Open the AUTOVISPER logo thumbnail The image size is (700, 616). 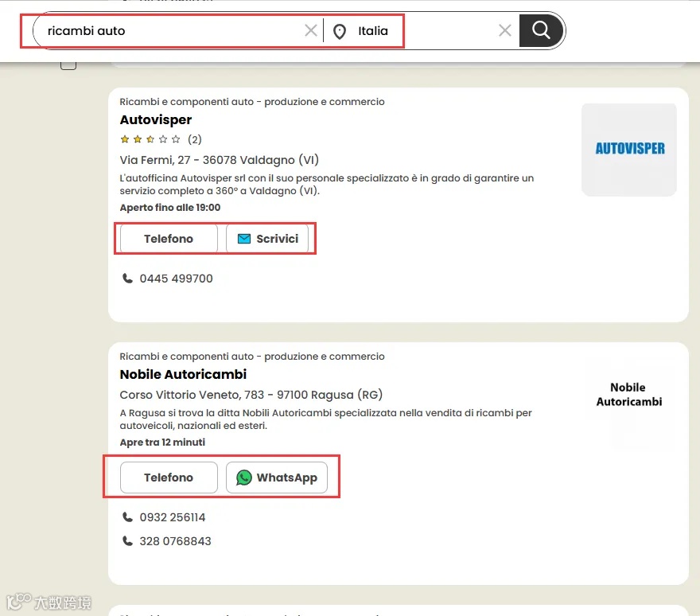(629, 150)
